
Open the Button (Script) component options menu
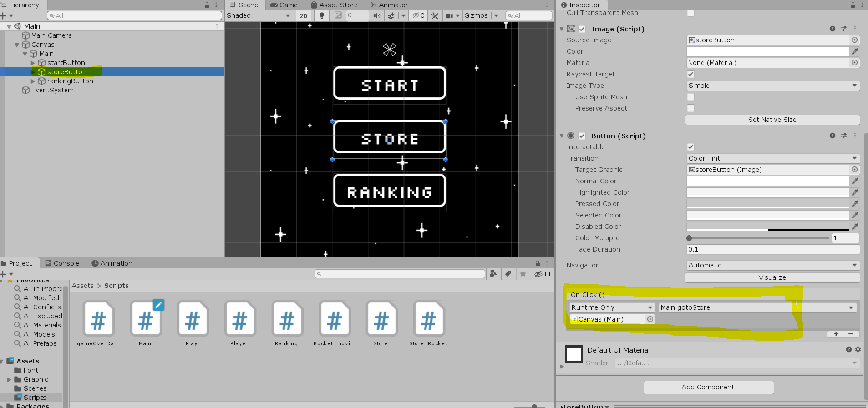(x=855, y=136)
